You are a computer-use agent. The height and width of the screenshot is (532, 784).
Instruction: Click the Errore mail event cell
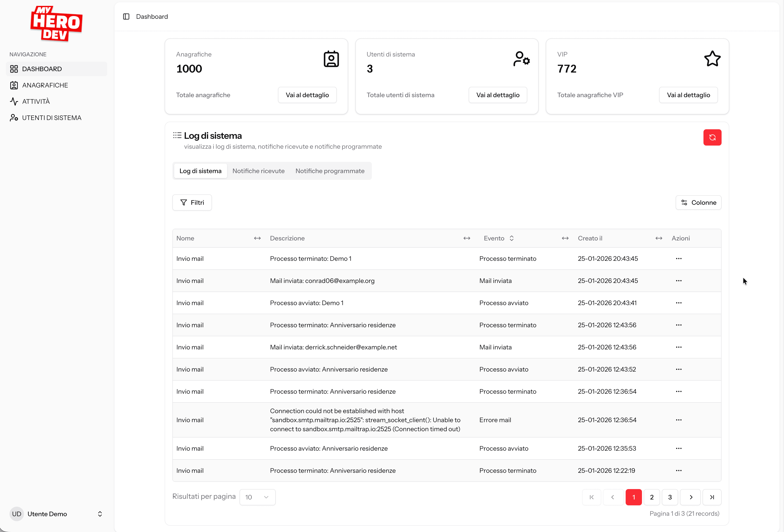click(495, 420)
